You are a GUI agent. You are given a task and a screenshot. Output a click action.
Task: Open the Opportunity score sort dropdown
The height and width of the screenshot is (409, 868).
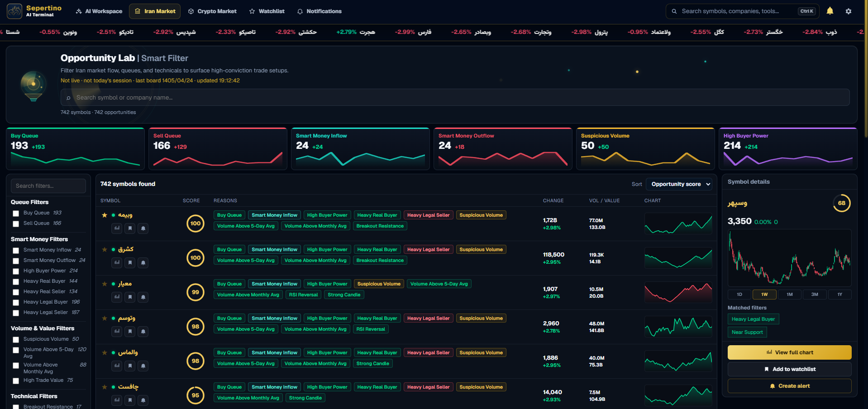[x=679, y=184]
